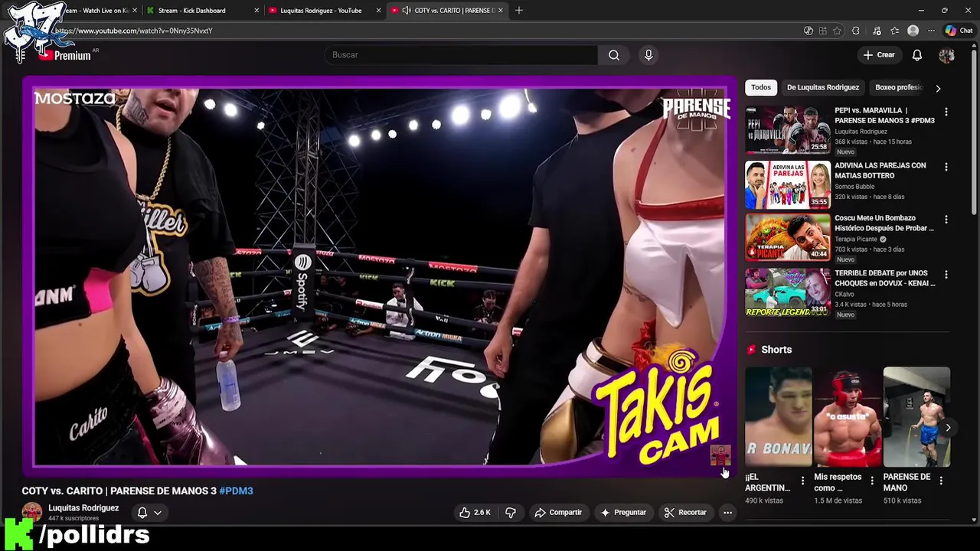The image size is (980, 551).
Task: Open browser profile avatar
Action: pos(913,31)
